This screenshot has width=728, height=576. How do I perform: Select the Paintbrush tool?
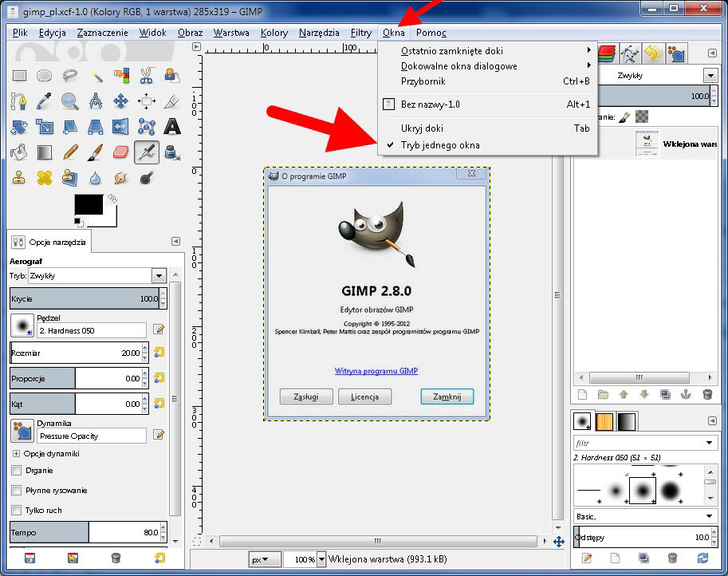tap(96, 152)
